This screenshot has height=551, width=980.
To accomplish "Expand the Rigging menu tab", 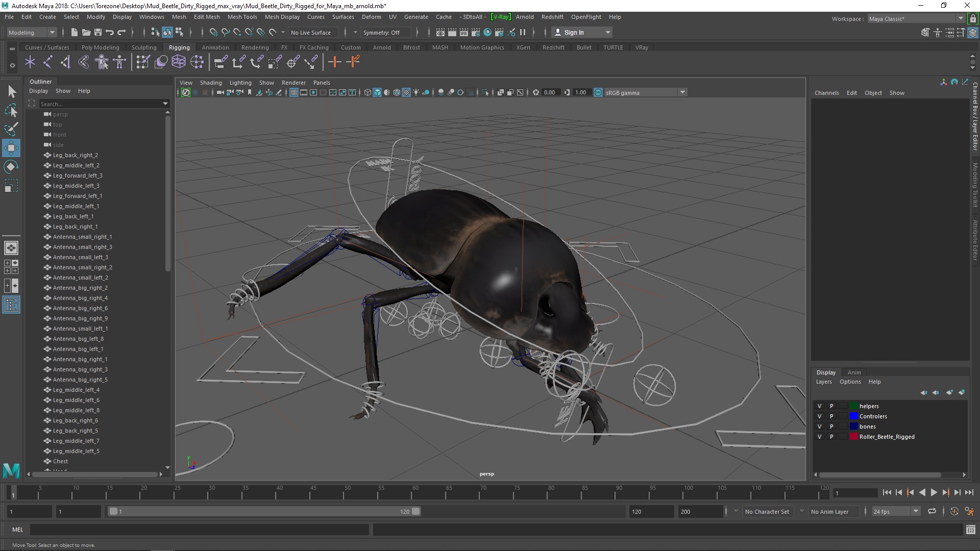I will pyautogui.click(x=179, y=47).
